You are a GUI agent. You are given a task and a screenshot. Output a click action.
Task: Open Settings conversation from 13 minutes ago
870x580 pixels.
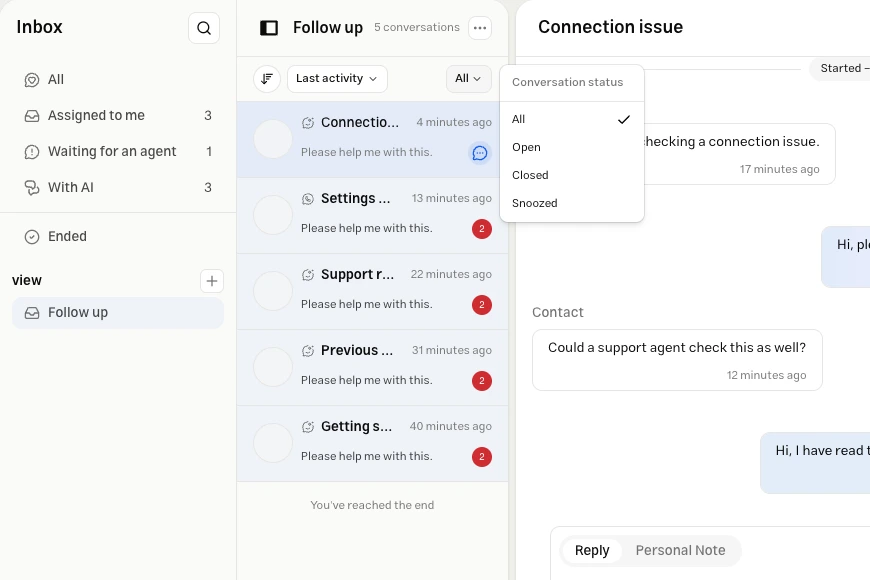pos(372,215)
